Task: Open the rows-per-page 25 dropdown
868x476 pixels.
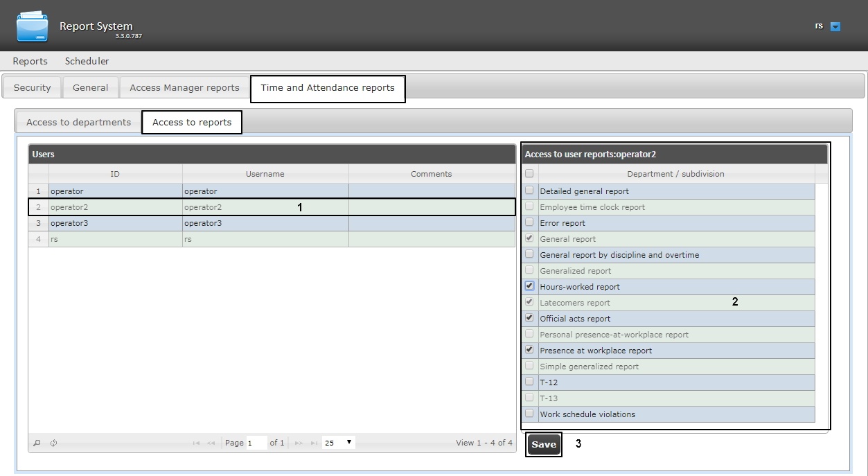Action: click(338, 443)
